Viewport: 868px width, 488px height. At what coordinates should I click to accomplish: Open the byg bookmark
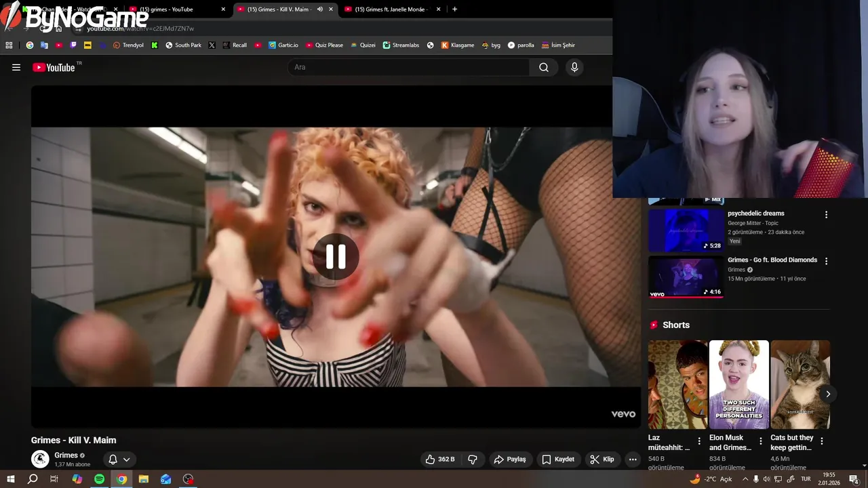pos(491,45)
